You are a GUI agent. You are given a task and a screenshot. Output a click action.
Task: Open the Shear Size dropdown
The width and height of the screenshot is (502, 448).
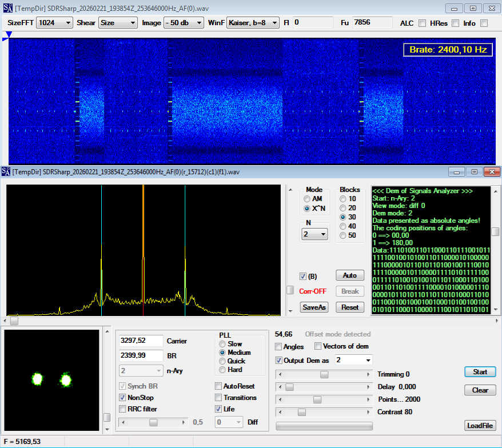click(x=118, y=23)
